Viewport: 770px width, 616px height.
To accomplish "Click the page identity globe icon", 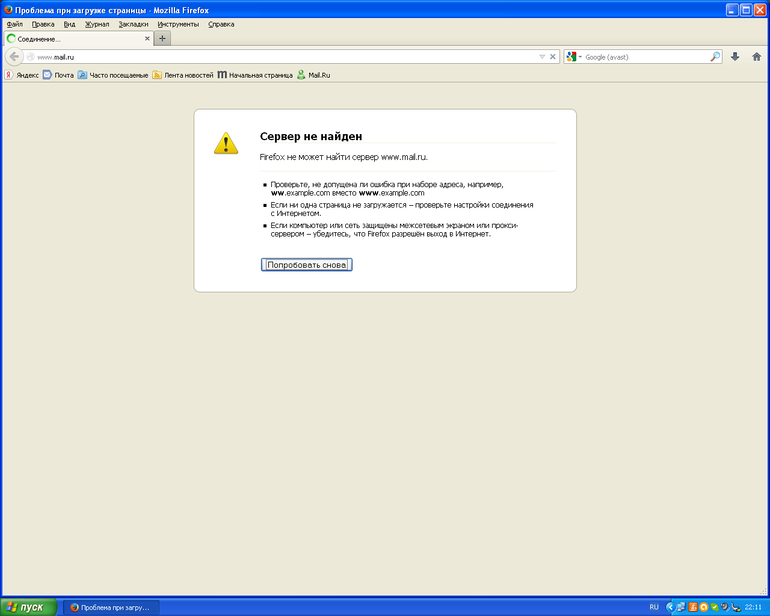I will click(30, 56).
